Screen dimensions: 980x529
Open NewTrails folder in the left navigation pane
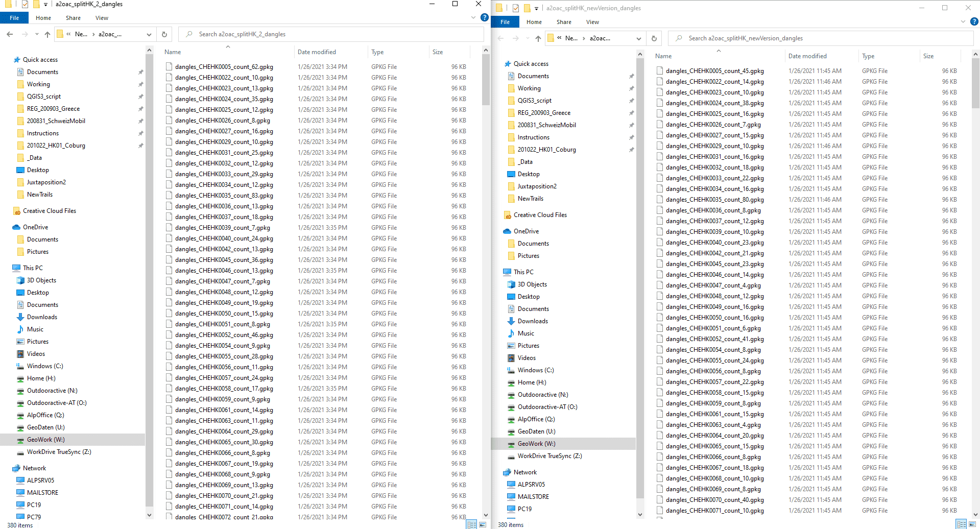point(40,195)
